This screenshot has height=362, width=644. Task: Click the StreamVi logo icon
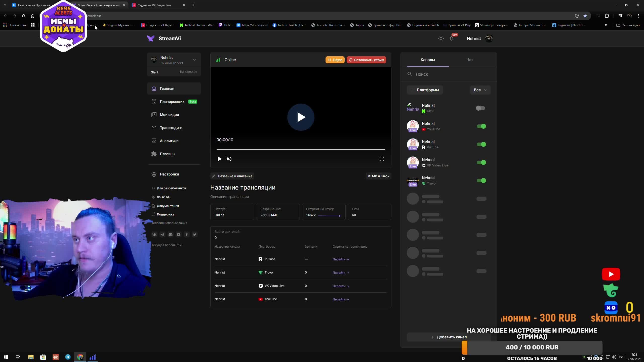click(150, 38)
